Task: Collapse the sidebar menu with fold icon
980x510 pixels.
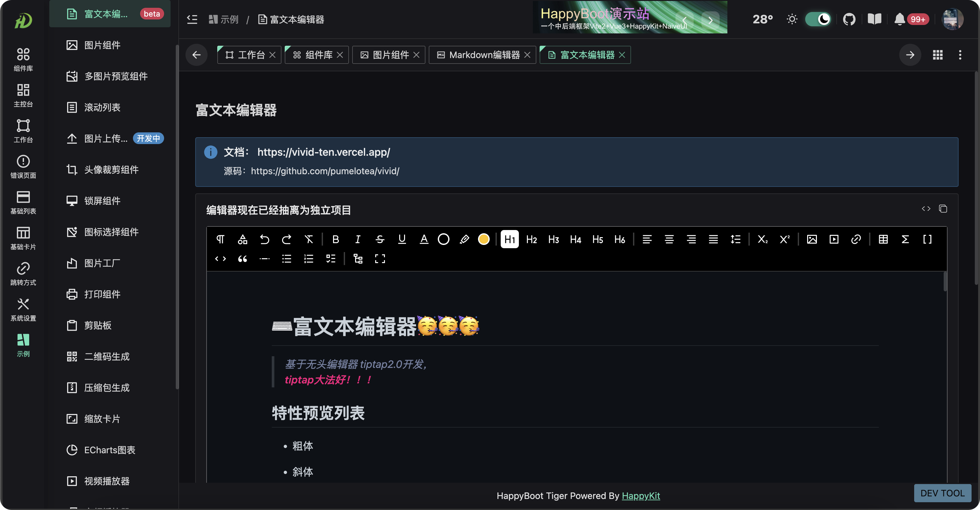Action: (192, 19)
